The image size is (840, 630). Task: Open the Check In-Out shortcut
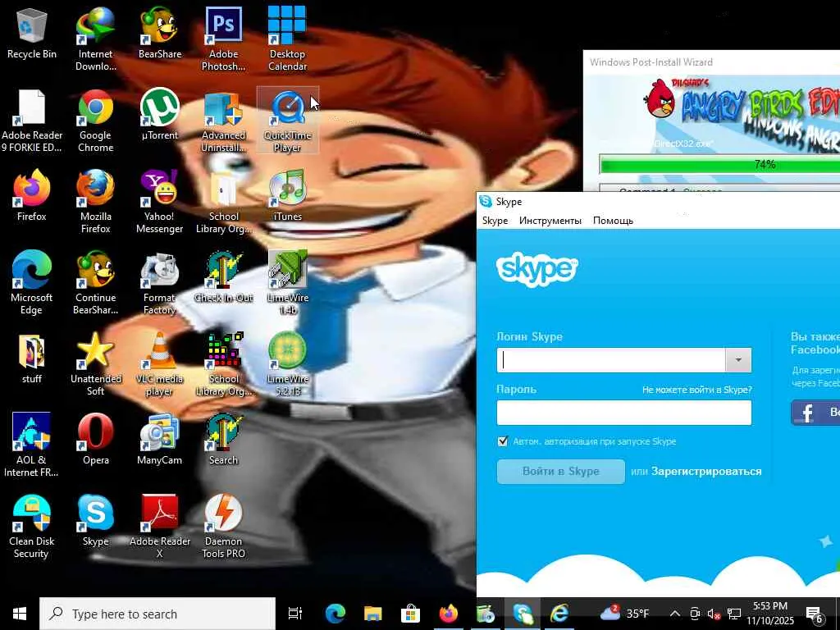pos(223,276)
